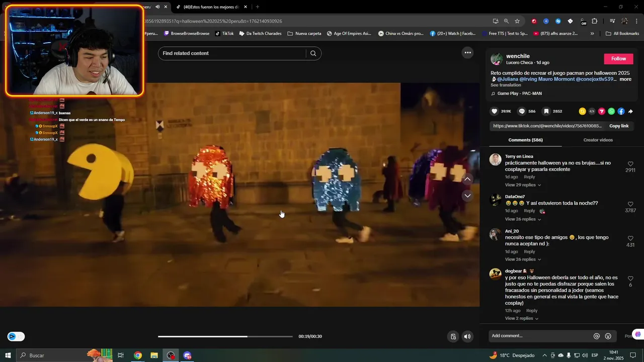Image resolution: width=644 pixels, height=362 pixels.
Task: Click the Shazam extension icon
Action: (x=558, y=21)
